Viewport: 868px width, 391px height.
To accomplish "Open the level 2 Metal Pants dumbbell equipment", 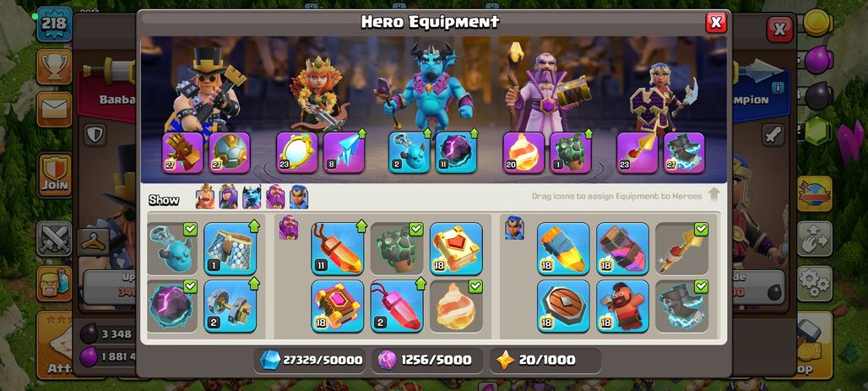I will pyautogui.click(x=231, y=306).
